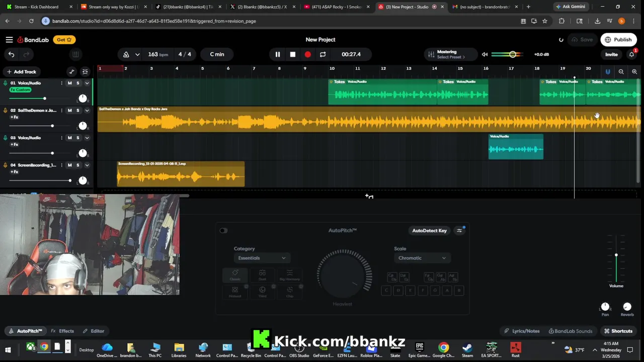Mute track 03 Voice/Audio

tap(70, 138)
